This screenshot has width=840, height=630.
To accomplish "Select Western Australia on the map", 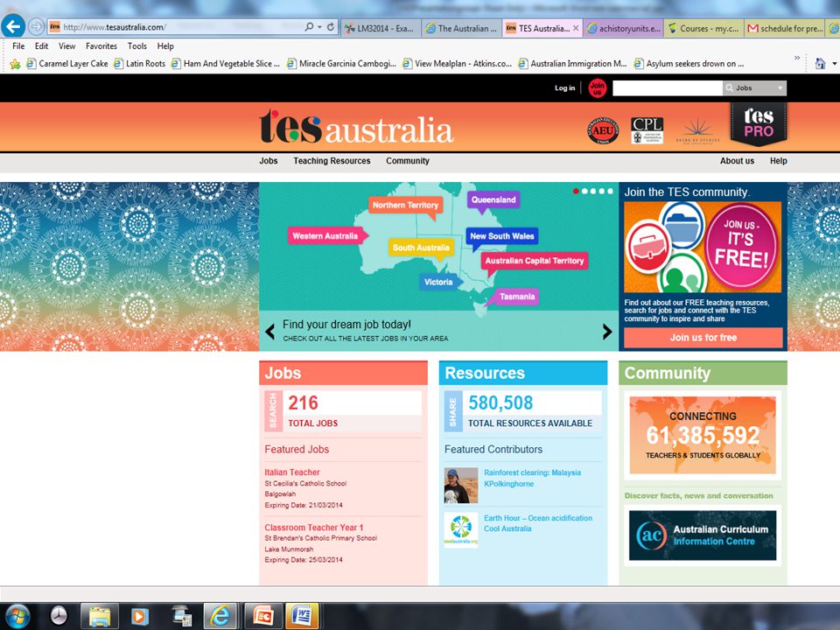I will [325, 235].
